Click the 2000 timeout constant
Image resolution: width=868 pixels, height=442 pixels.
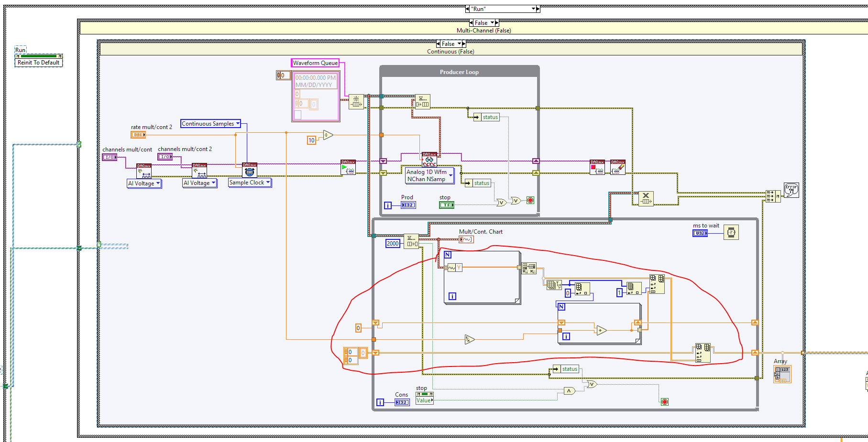point(393,244)
